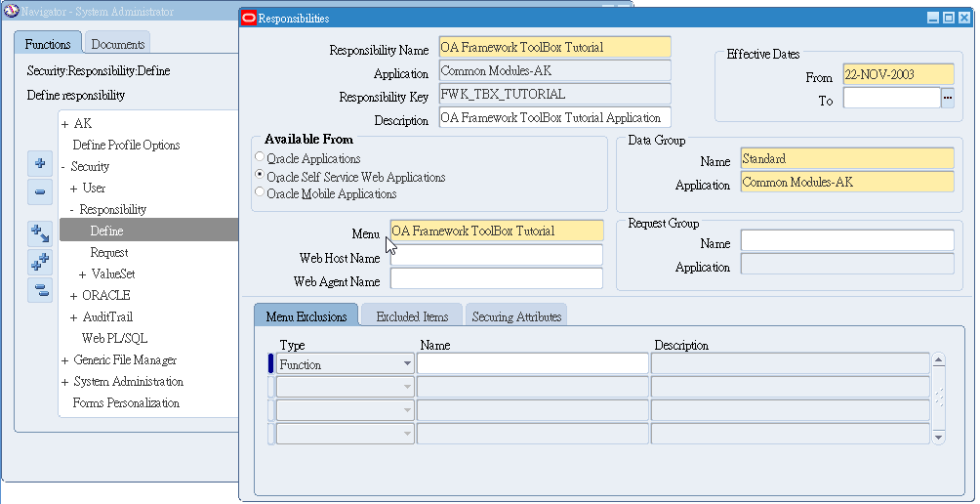Open the fourth-row Type dropdown
The image size is (980, 504).
coord(407,434)
